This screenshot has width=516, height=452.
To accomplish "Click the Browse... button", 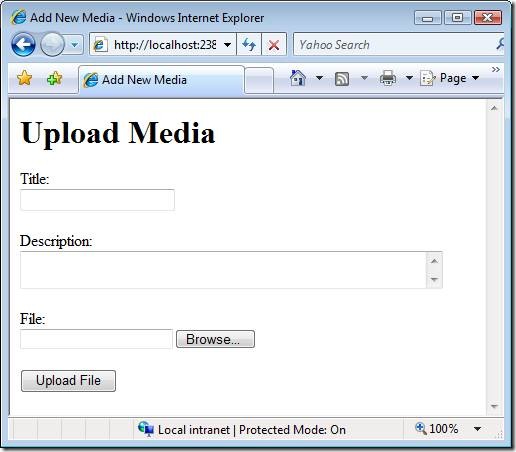I will (x=215, y=339).
